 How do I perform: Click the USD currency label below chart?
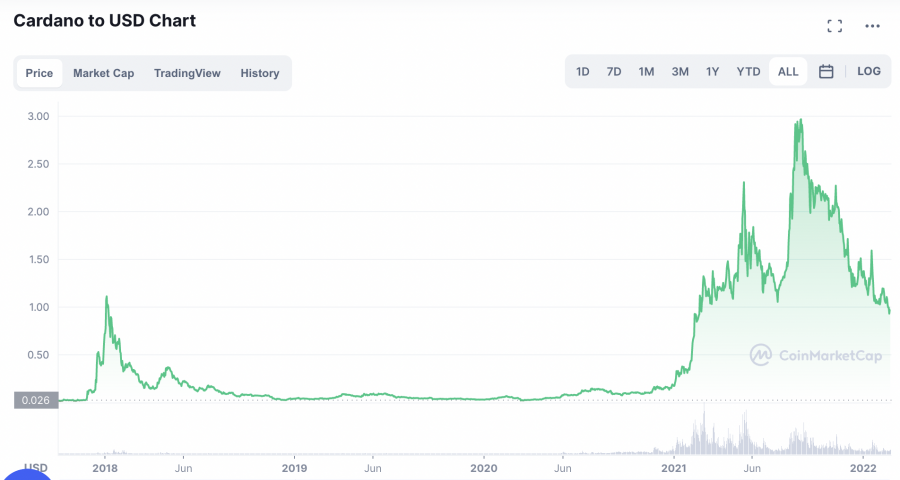point(36,467)
